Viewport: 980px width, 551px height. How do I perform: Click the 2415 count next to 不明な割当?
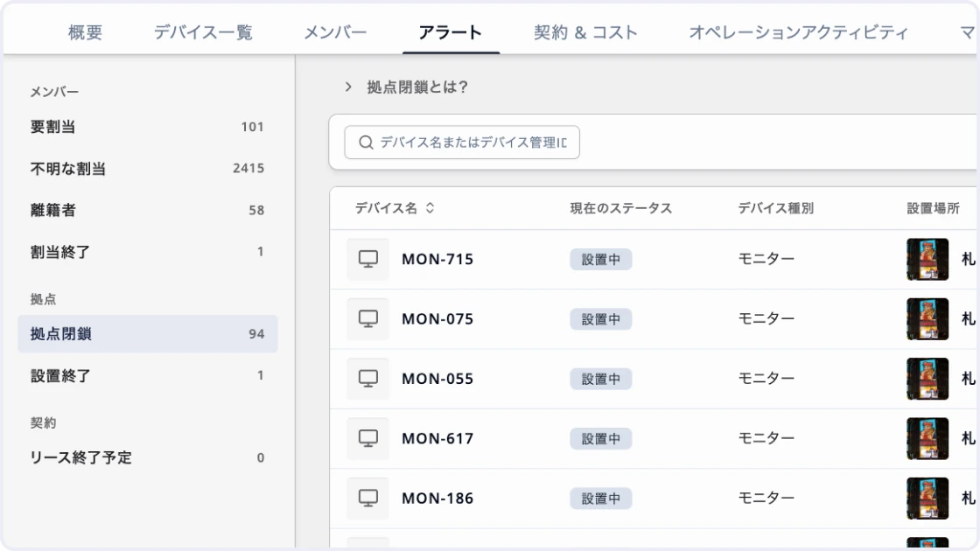248,168
